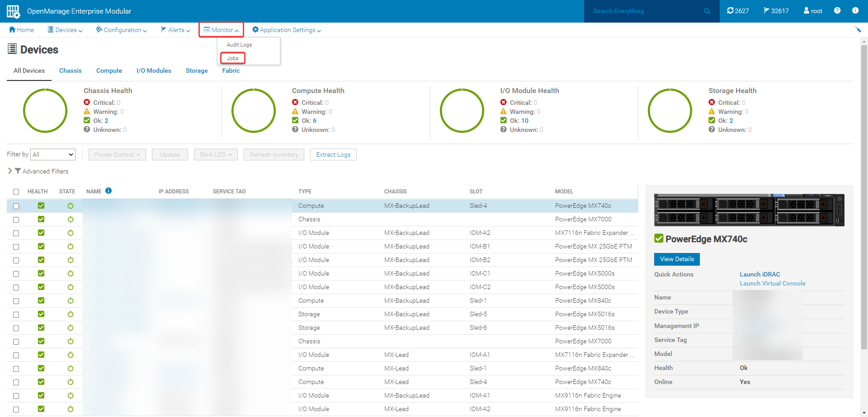Switch to the I/O Modules tab
Image resolution: width=868 pixels, height=417 pixels.
tap(154, 70)
